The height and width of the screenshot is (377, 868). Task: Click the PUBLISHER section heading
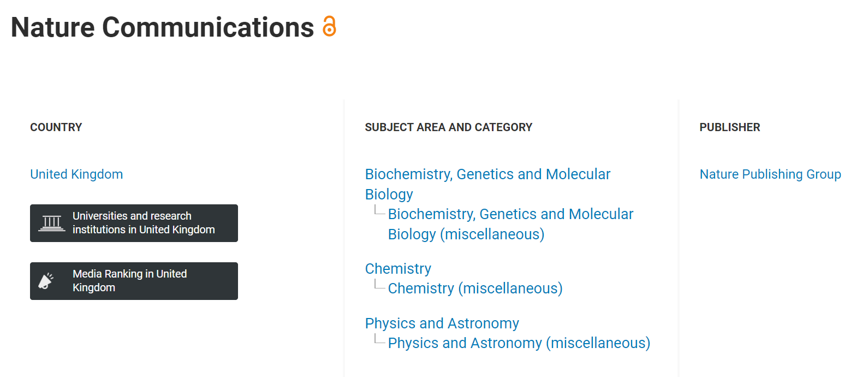point(729,127)
